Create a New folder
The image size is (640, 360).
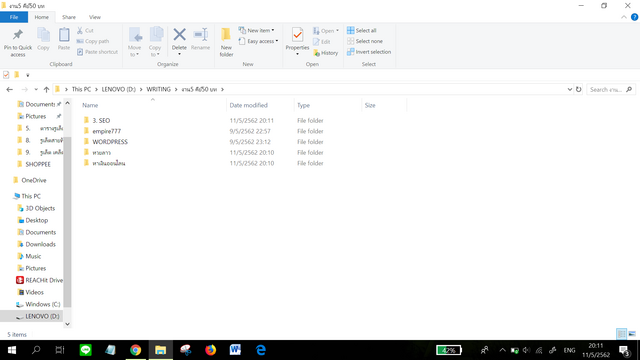coord(226,42)
